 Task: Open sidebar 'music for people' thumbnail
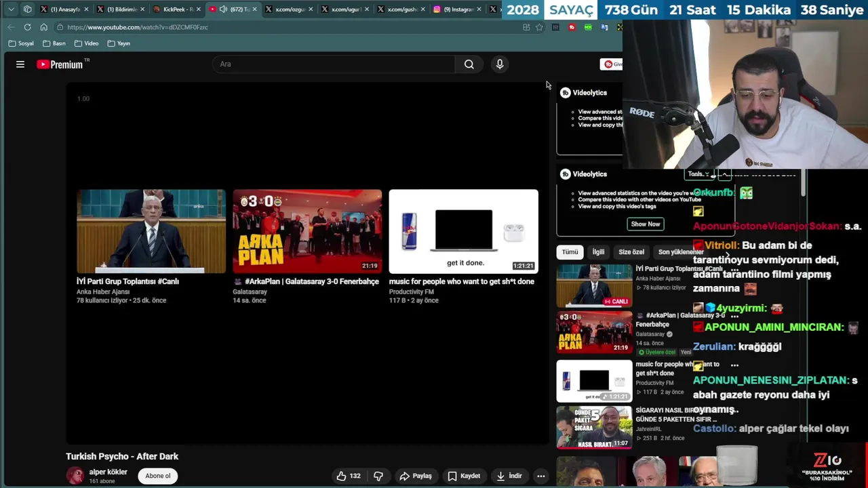click(x=594, y=381)
